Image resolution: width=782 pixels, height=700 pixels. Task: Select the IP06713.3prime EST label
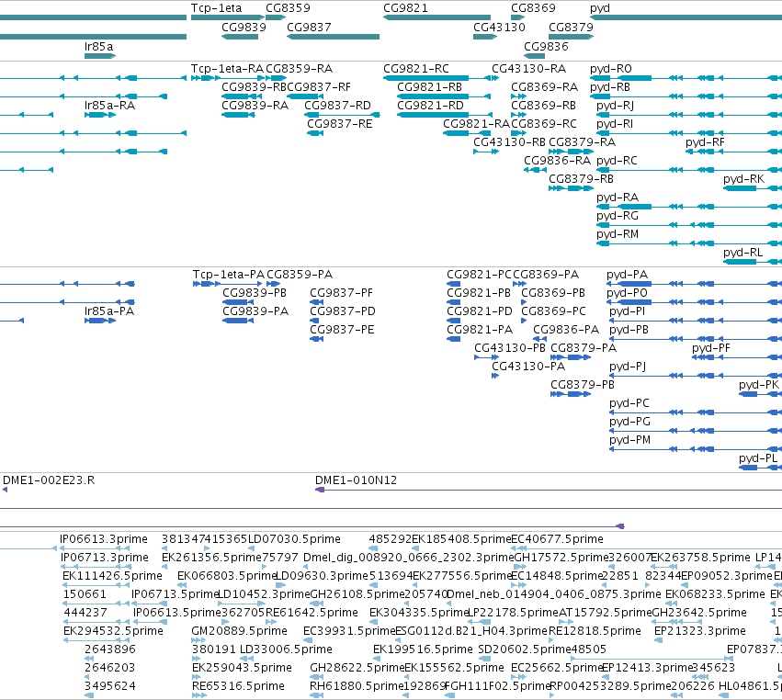click(105, 558)
